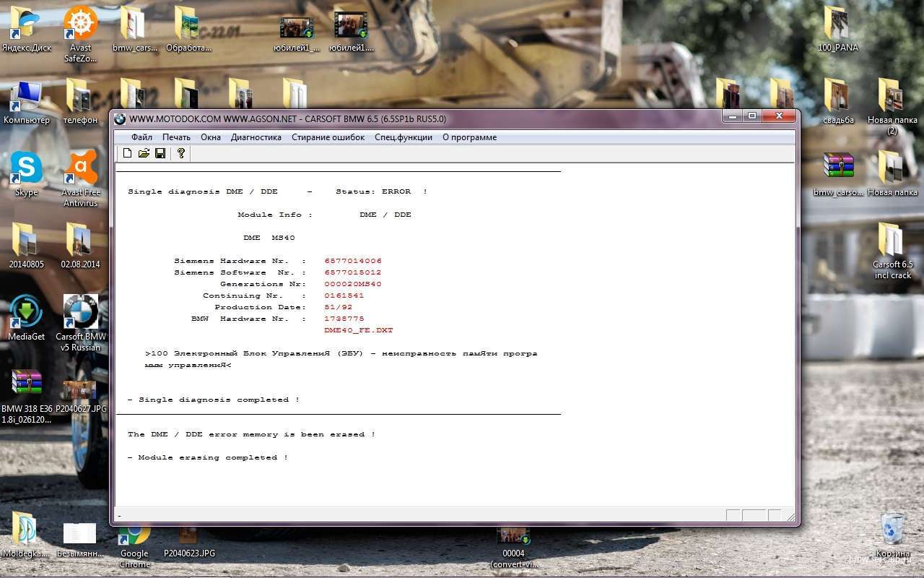
Task: Select the Яндекс.Диск desktop icon
Action: click(26, 30)
